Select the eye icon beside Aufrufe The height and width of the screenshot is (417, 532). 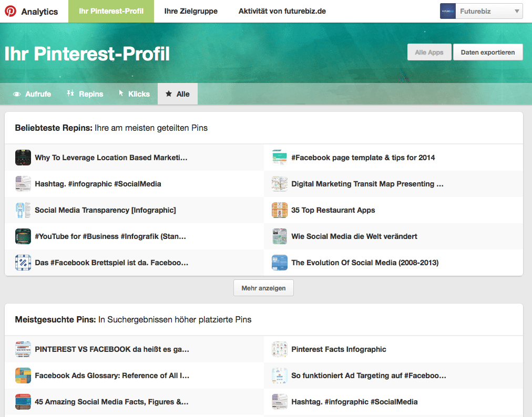tap(17, 94)
